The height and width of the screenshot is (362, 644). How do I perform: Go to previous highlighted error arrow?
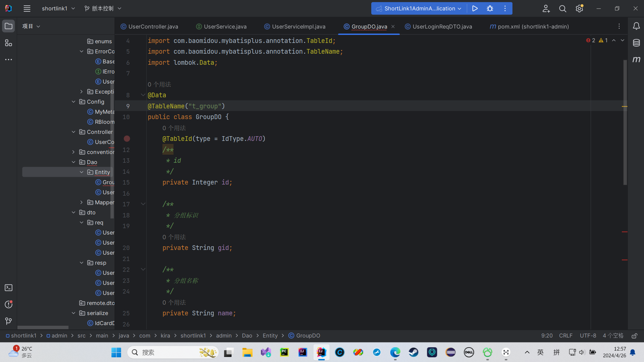(x=614, y=40)
